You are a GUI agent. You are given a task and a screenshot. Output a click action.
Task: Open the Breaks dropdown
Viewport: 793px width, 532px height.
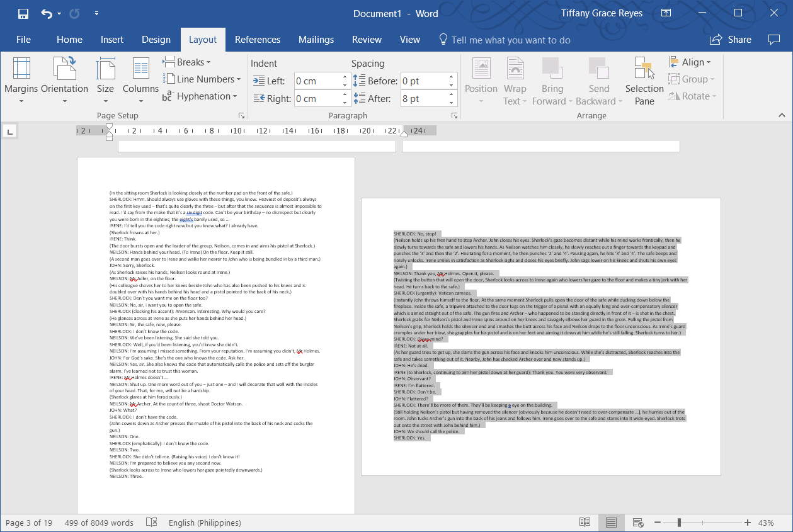click(187, 62)
